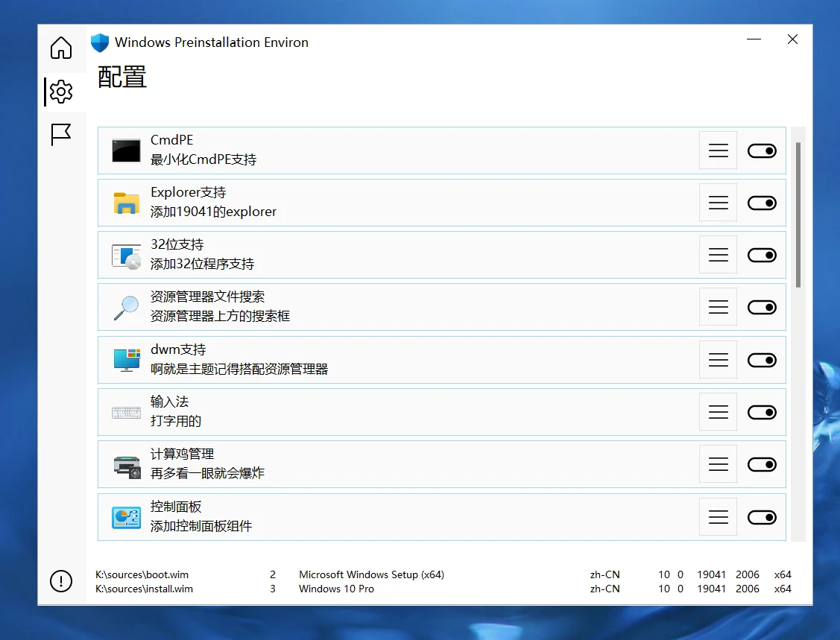Screen dimensions: 840x640
Task: Toggle the 输入法 switch
Action: (762, 412)
